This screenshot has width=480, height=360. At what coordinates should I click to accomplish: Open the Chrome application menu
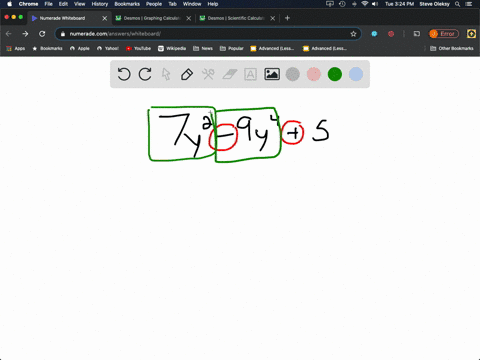tap(28, 4)
